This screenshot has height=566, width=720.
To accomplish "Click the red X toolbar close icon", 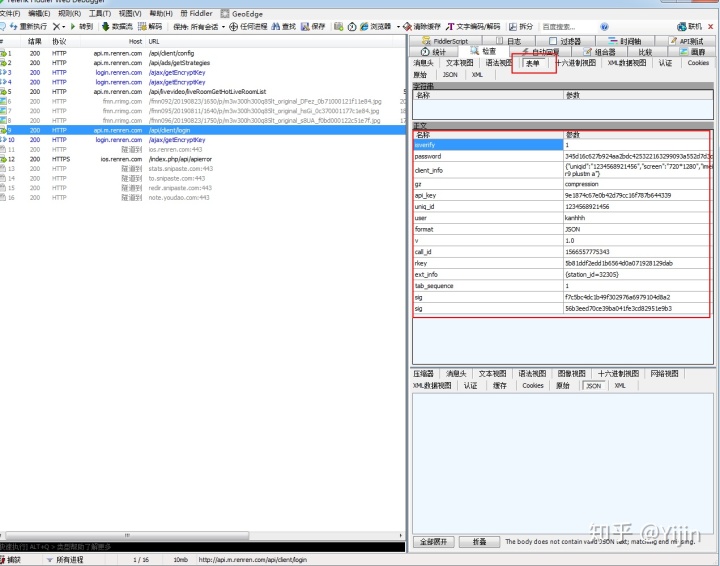I will pos(710,27).
